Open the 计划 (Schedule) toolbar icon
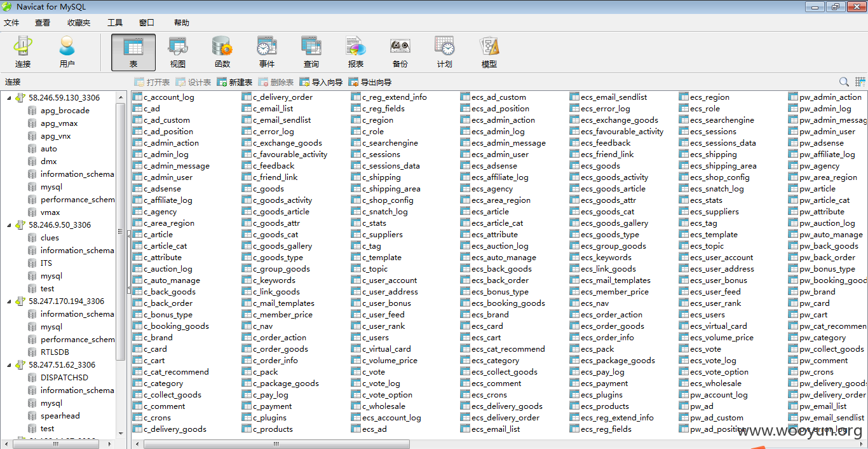The width and height of the screenshot is (868, 449). pyautogui.click(x=445, y=52)
